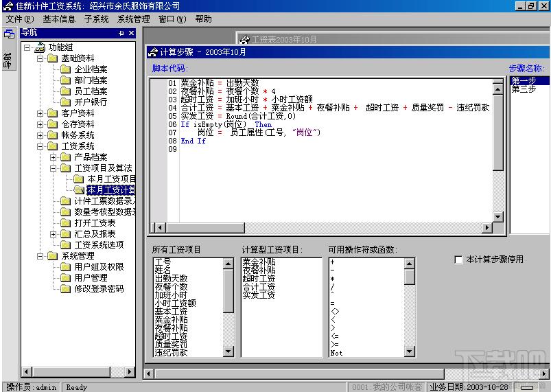Image resolution: width=551 pixels, height=392 pixels.
Task: Open the 部门档案 folder icon
Action: coord(65,80)
